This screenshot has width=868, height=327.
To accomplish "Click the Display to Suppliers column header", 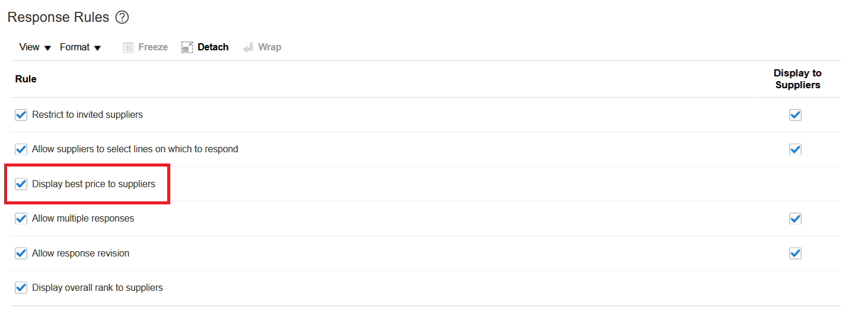I will (x=797, y=79).
